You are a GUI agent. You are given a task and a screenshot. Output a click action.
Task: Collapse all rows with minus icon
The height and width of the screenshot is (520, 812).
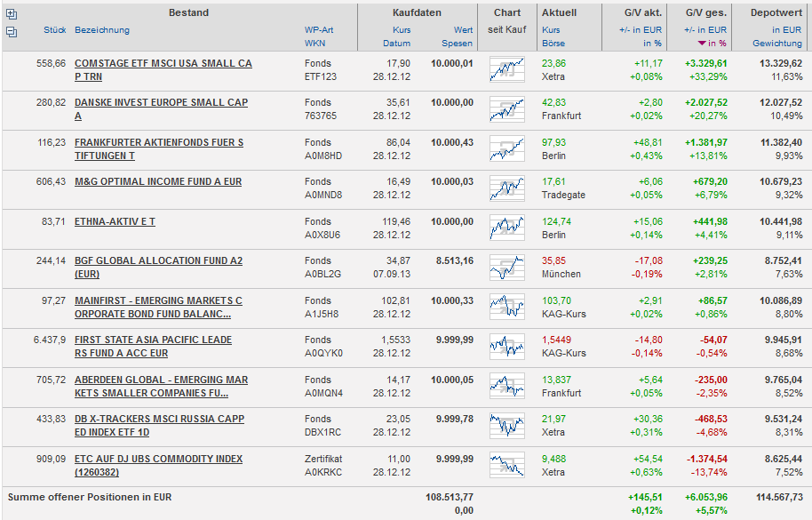coord(12,32)
